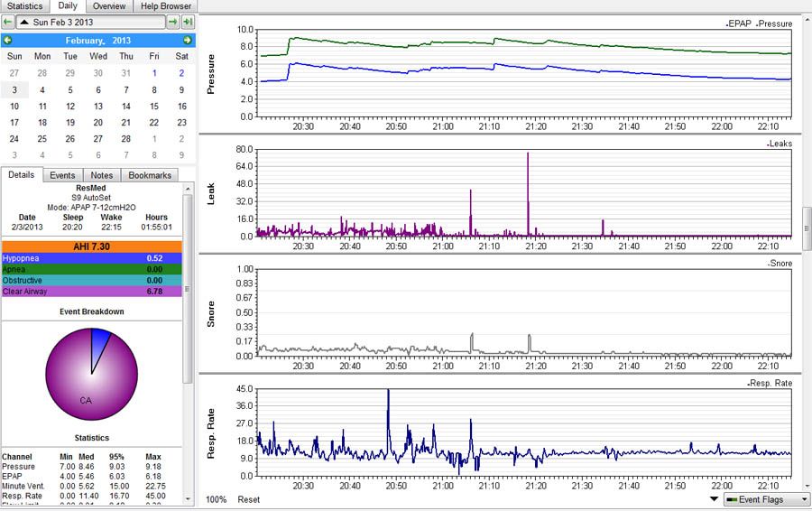Click the blue hypopnea pie slice

pos(99,343)
